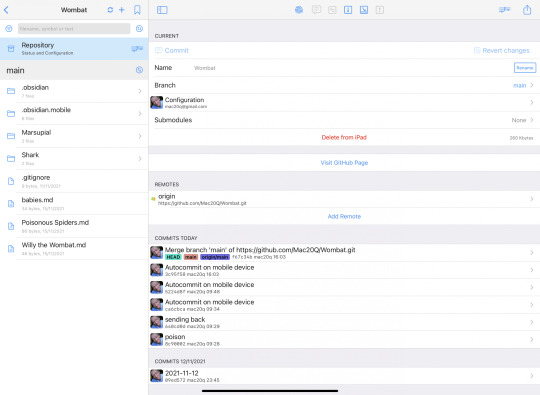Tap the Add Remote link

(x=344, y=216)
